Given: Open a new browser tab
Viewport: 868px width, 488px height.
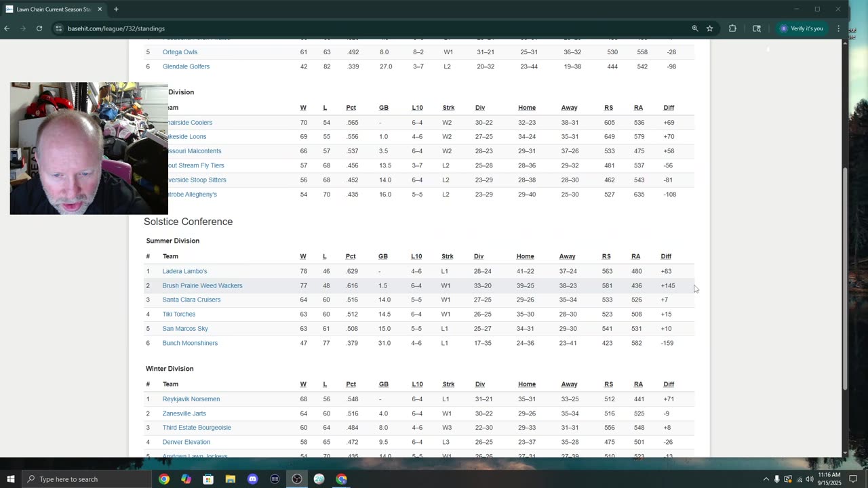Looking at the screenshot, I should (x=116, y=9).
